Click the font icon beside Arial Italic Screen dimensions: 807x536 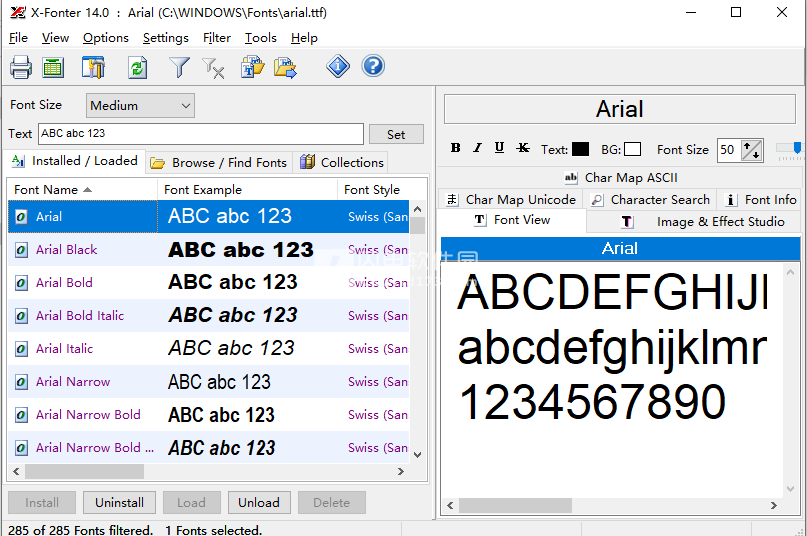pos(21,349)
